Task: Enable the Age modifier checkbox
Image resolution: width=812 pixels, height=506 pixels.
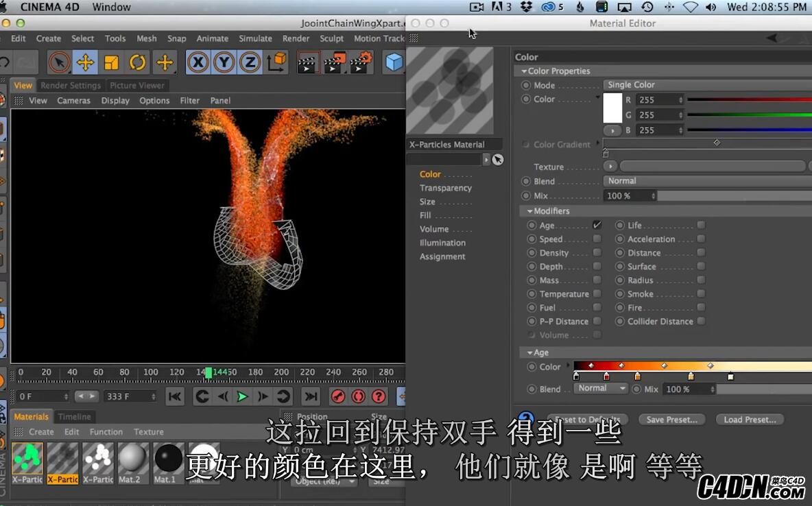Action: [597, 225]
